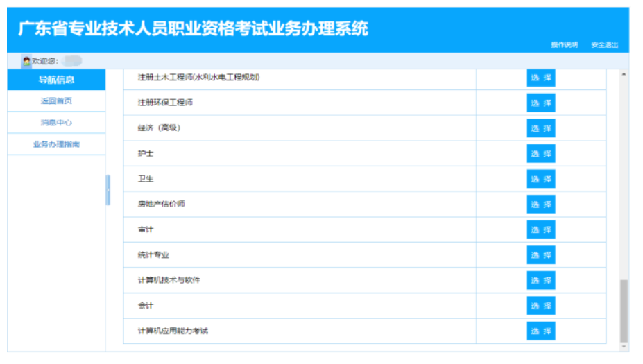Click 安全退出 to log out
643x364 pixels.
pyautogui.click(x=604, y=45)
